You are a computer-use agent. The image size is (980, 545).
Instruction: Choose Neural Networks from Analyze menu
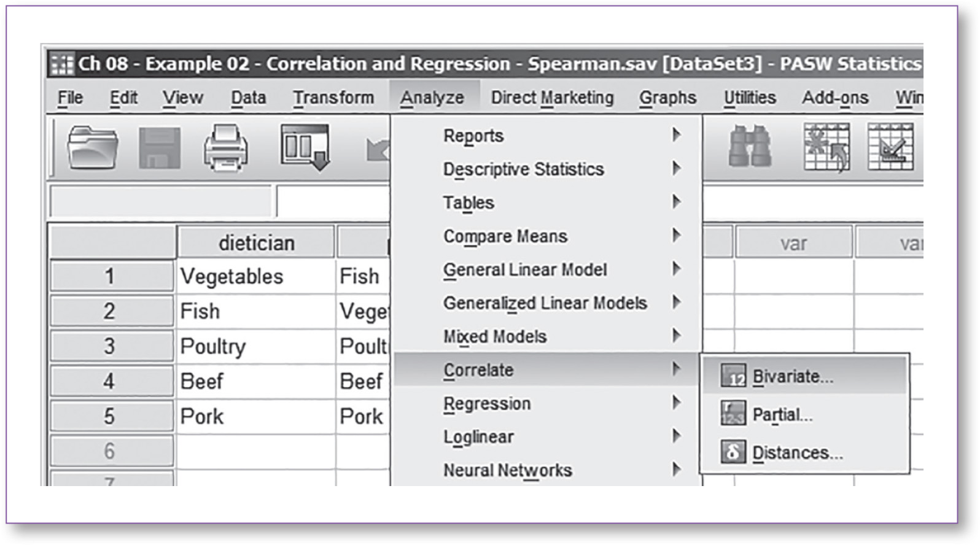507,471
